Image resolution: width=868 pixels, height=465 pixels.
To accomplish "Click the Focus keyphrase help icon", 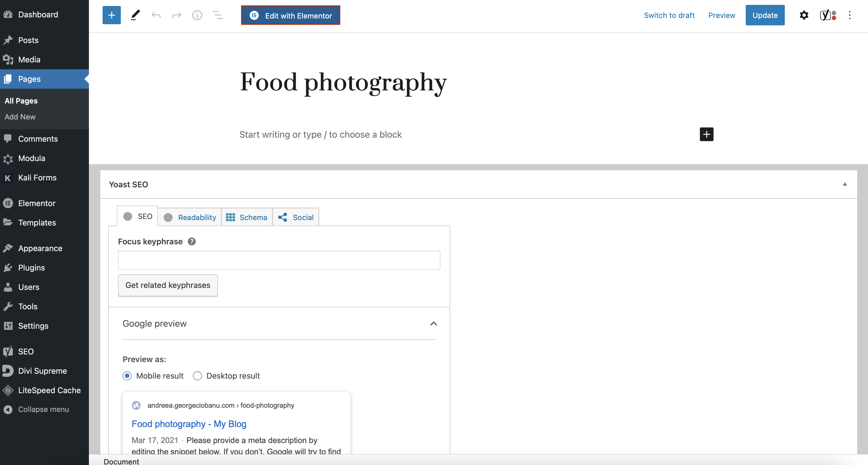I will pos(192,241).
